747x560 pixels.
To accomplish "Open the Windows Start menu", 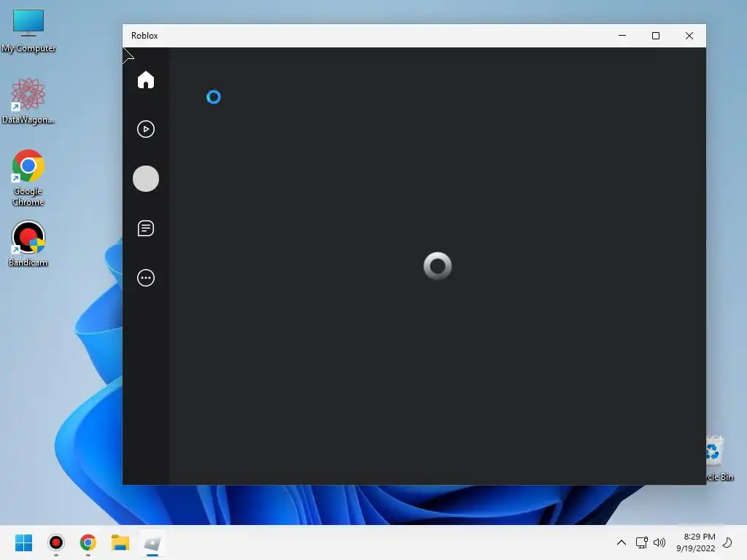I will pos(23,542).
